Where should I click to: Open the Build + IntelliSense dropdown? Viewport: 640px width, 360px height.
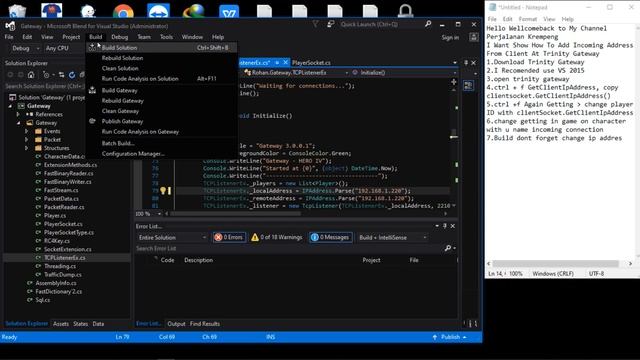tap(393, 238)
